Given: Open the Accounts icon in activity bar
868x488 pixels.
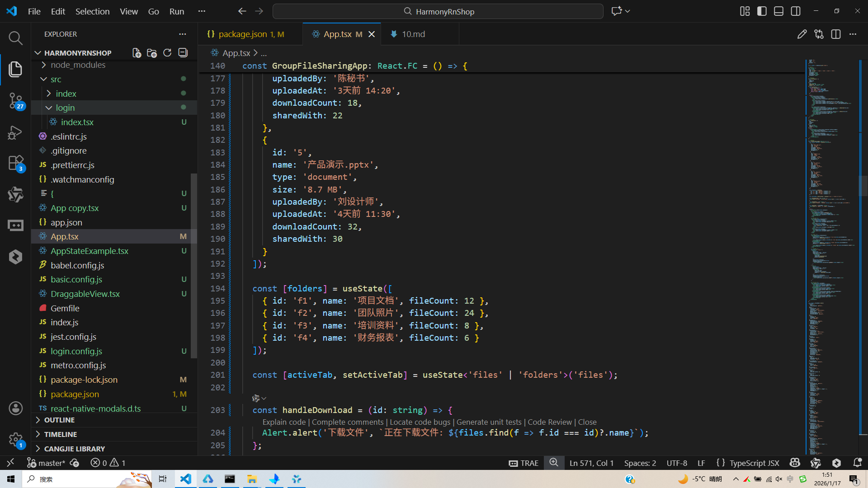Looking at the screenshot, I should [15, 408].
